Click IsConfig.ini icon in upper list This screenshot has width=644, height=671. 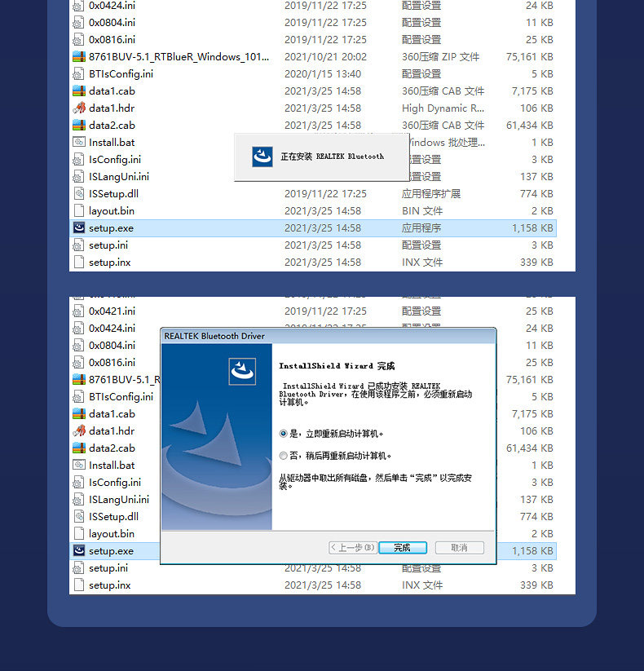[x=78, y=160]
